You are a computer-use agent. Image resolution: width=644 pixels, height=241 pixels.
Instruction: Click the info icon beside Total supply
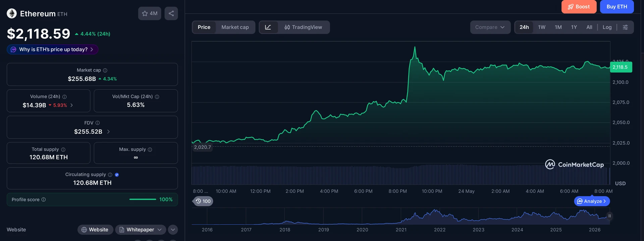(63, 149)
